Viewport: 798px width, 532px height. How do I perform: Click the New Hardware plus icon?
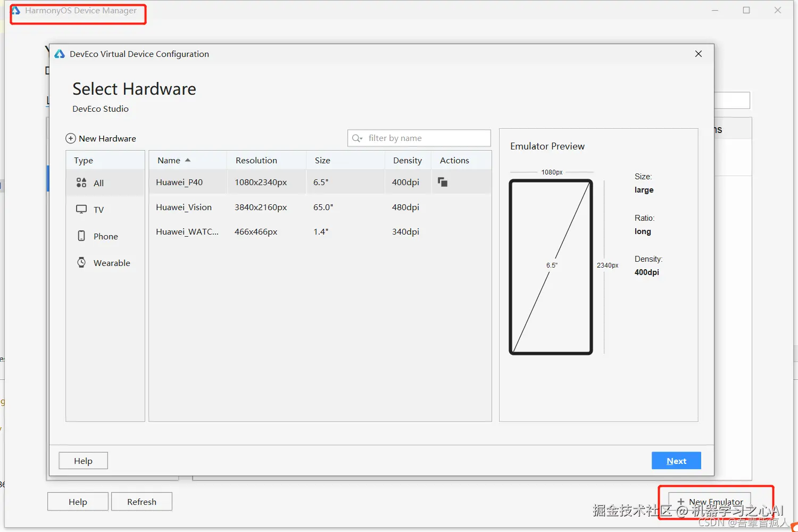pos(70,138)
